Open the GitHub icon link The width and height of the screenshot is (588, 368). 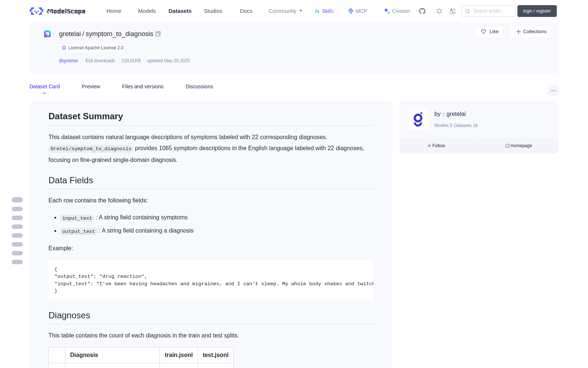coord(422,11)
